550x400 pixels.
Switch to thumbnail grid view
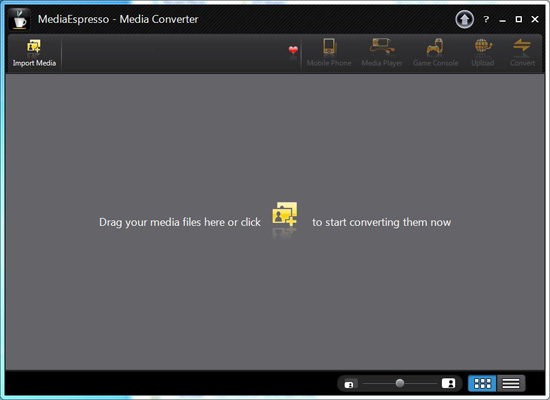pyautogui.click(x=482, y=383)
